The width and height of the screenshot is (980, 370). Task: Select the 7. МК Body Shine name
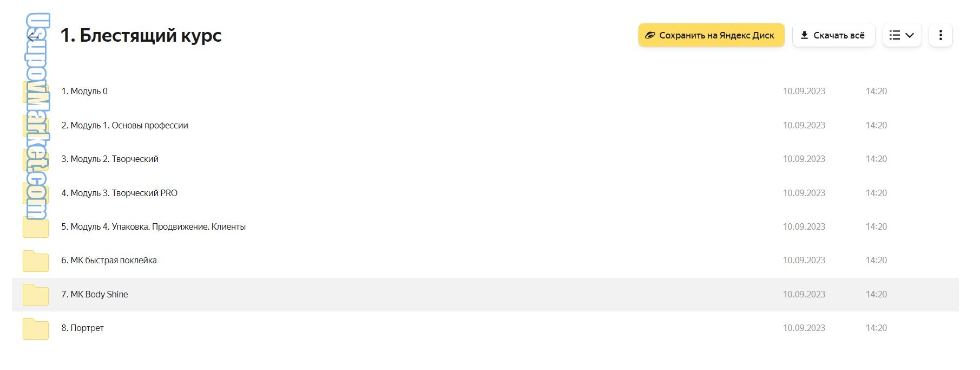click(95, 294)
